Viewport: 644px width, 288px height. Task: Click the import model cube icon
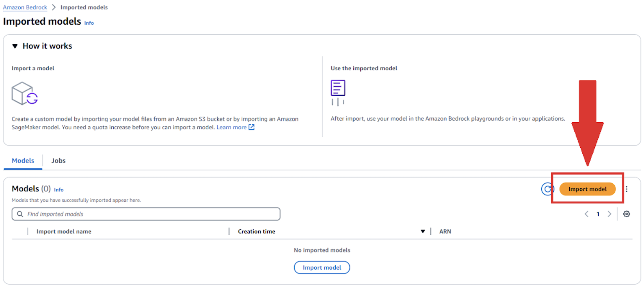pos(25,93)
